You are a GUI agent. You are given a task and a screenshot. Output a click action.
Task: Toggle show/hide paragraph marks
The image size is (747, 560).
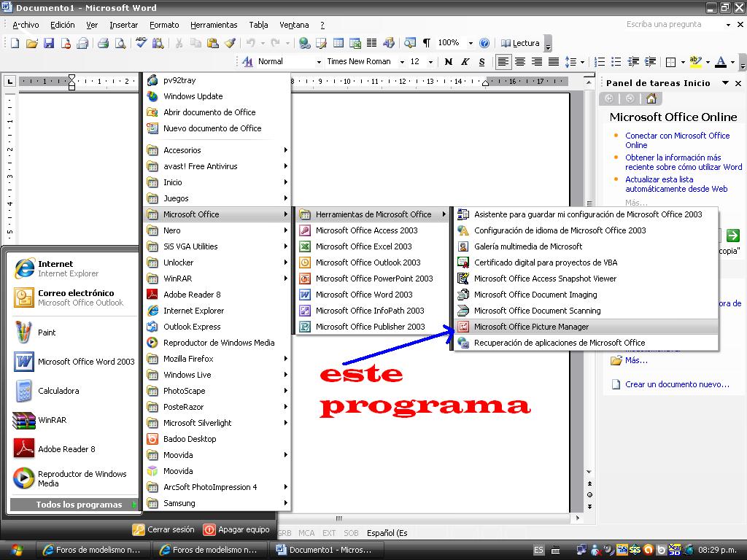coord(426,43)
